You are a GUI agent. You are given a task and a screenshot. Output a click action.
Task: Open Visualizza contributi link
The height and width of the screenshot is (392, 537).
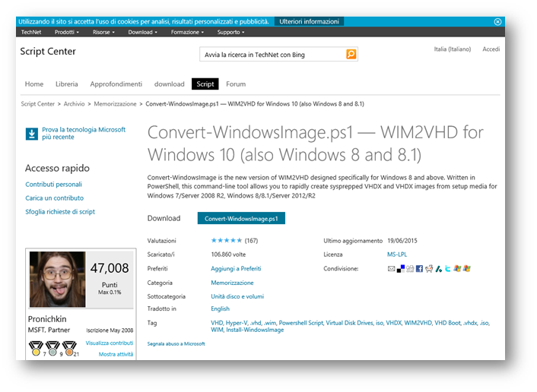[110, 343]
